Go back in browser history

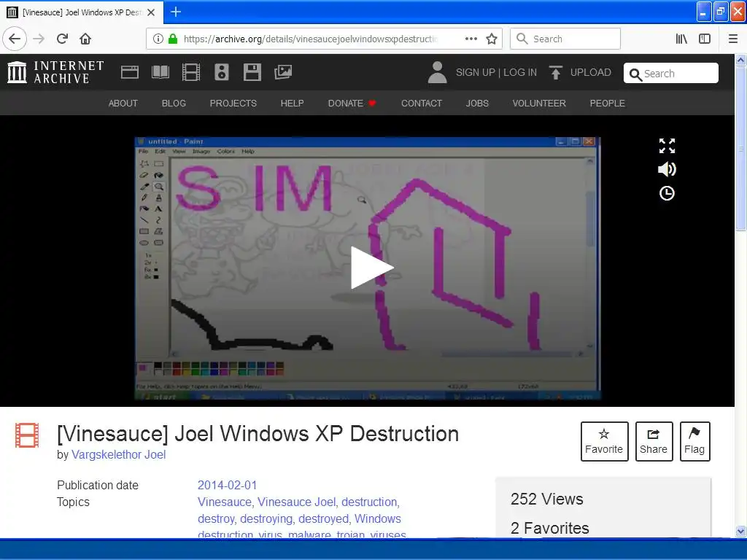[x=15, y=39]
